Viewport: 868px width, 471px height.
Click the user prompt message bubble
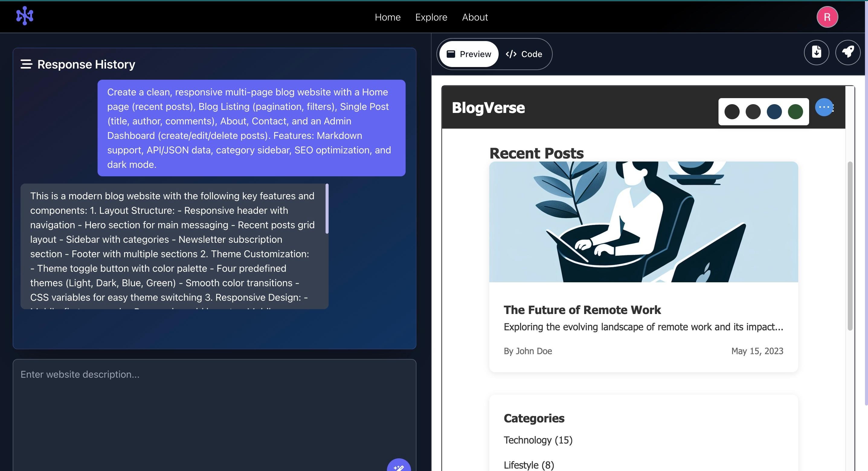(251, 128)
